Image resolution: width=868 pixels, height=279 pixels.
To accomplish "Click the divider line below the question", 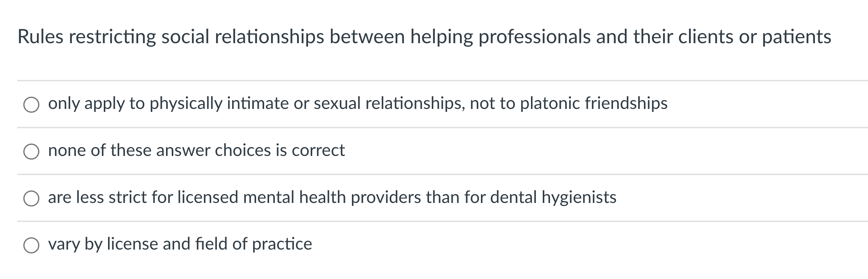I will pos(434,80).
